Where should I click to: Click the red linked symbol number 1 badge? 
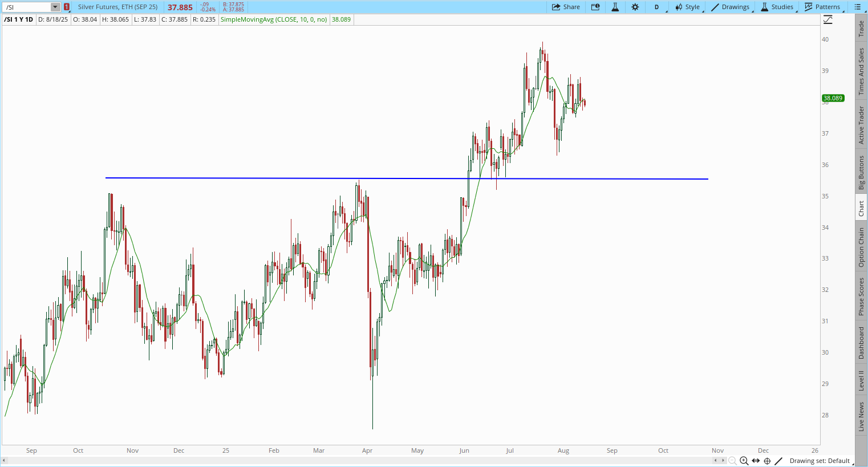pyautogui.click(x=67, y=7)
